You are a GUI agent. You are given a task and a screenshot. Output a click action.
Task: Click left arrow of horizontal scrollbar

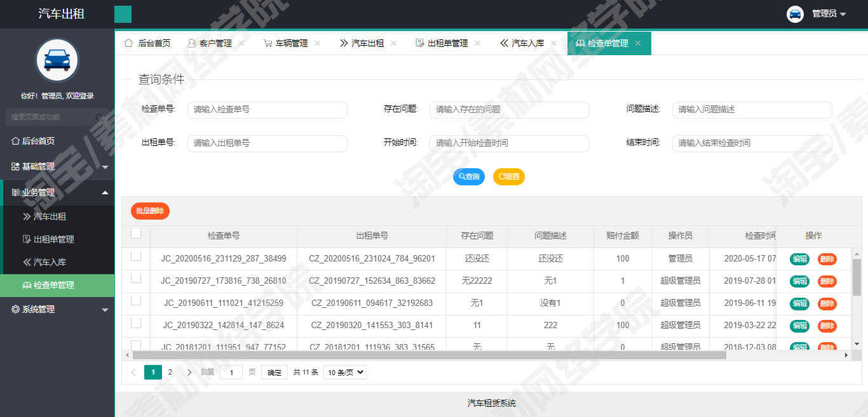pyautogui.click(x=127, y=355)
